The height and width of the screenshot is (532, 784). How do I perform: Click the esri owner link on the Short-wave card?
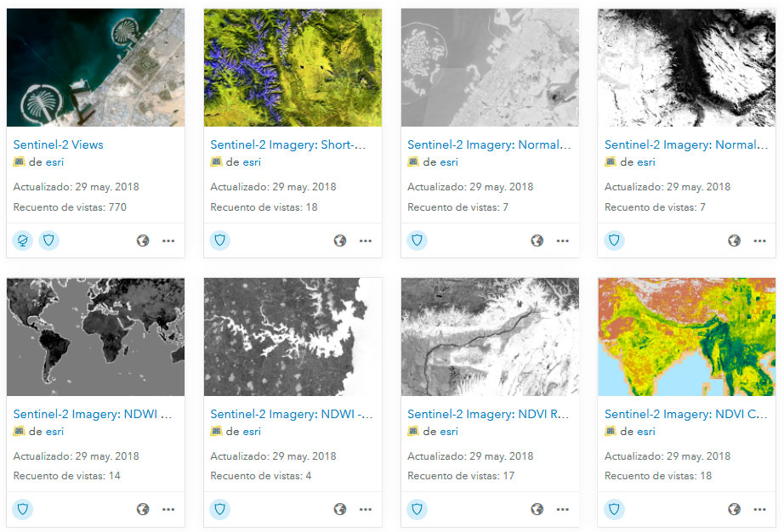tap(252, 161)
